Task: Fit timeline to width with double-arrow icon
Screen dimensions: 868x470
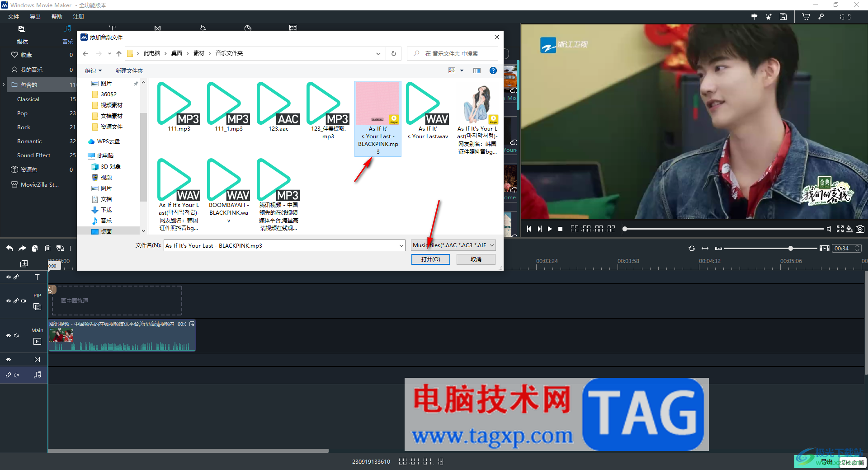Action: pyautogui.click(x=705, y=249)
